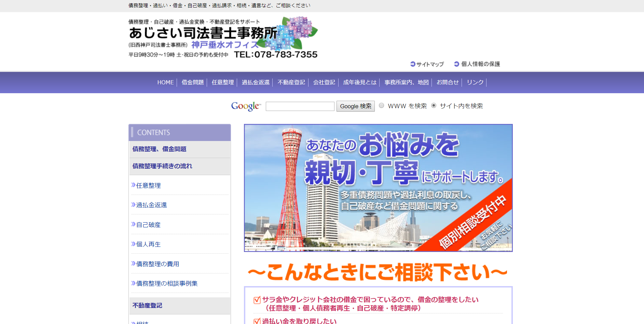
Task: Open 不動産登記 section heading in sidebar
Action: tap(147, 306)
